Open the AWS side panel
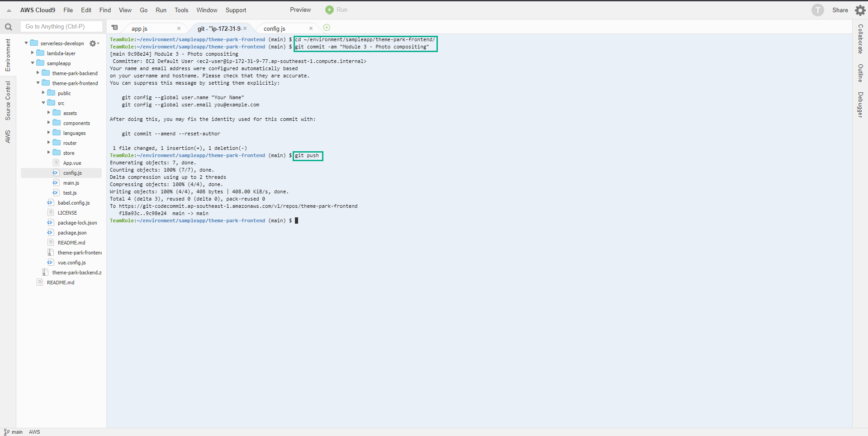The height and width of the screenshot is (436, 868). pos(8,136)
